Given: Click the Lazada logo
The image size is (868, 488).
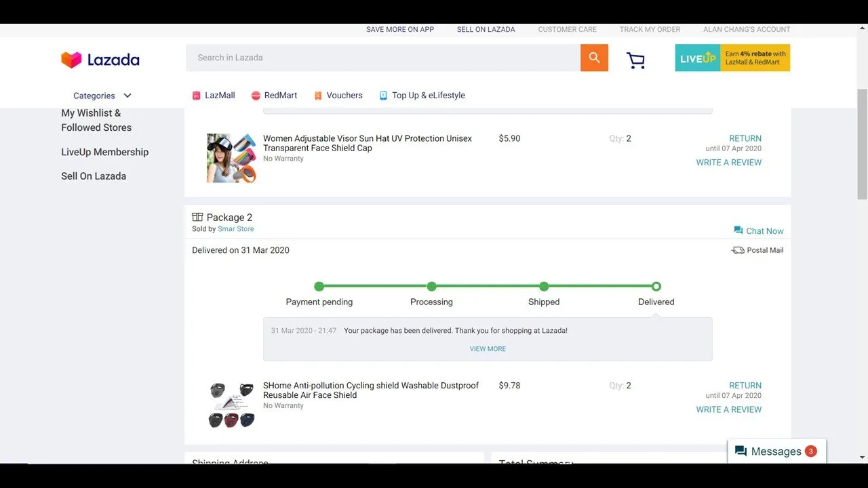Looking at the screenshot, I should (x=100, y=60).
